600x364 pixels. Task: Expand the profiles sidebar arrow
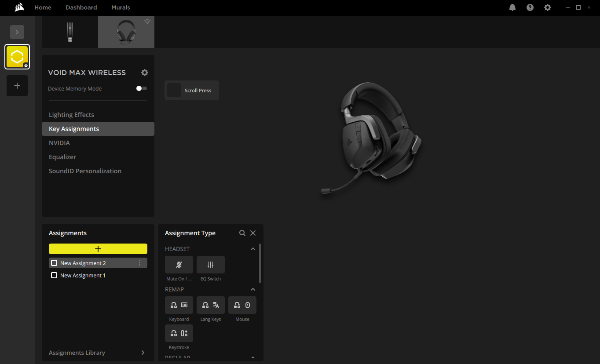pyautogui.click(x=17, y=32)
